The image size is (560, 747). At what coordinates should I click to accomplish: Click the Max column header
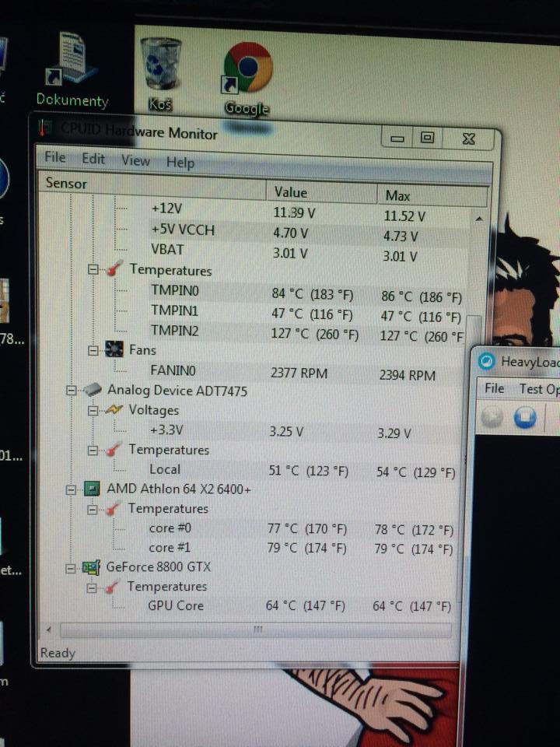coord(432,195)
